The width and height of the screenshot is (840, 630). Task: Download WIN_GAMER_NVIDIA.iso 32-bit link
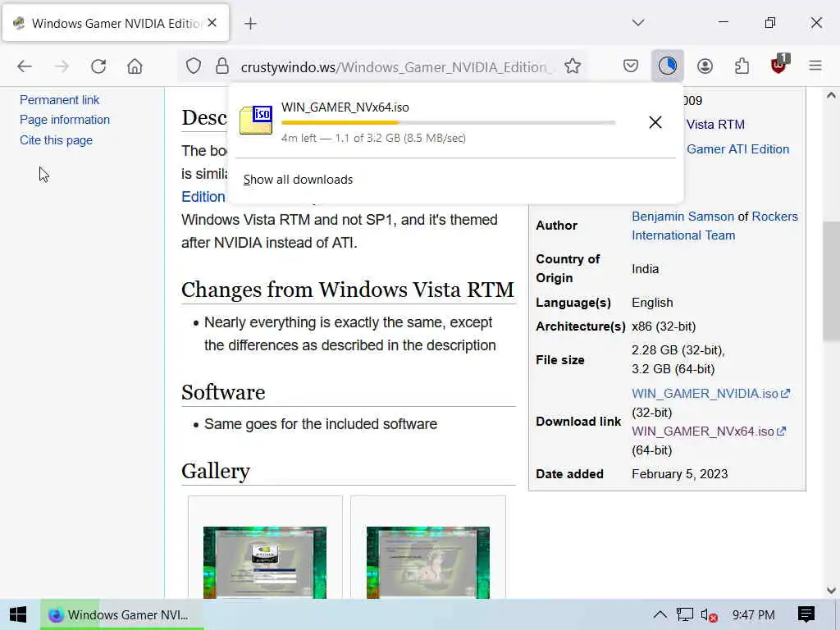pyautogui.click(x=710, y=394)
